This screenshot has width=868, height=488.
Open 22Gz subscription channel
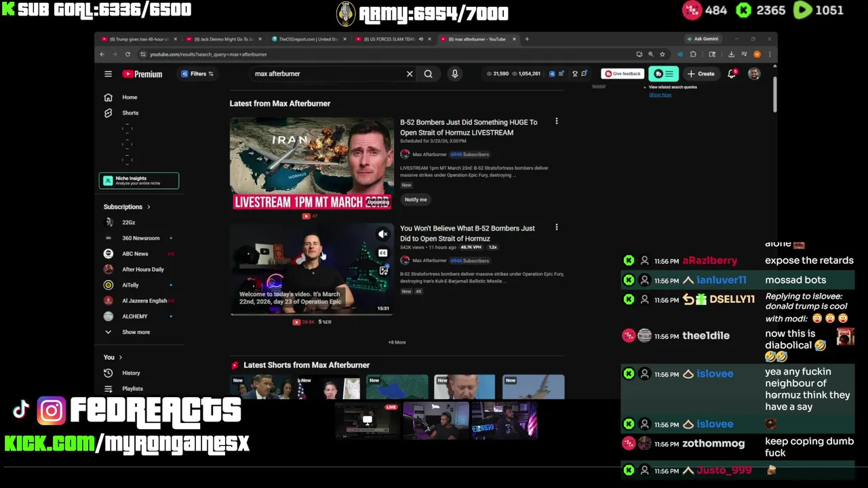(x=129, y=222)
